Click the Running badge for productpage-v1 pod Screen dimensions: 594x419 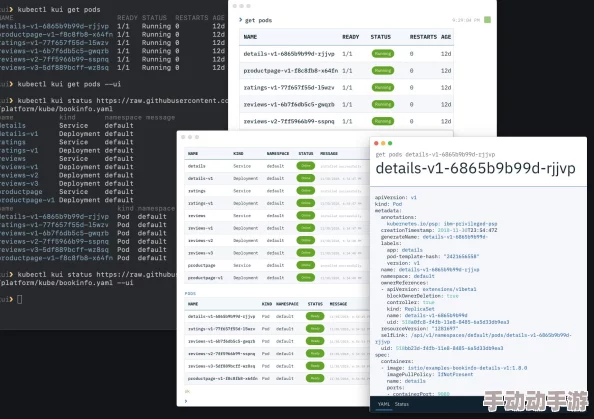click(383, 70)
